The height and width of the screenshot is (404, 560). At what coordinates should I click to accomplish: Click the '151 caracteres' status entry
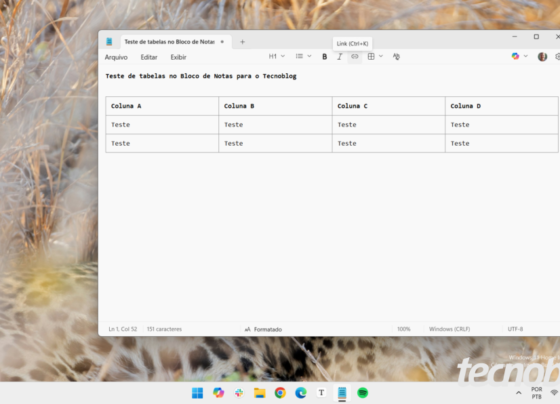[164, 329]
